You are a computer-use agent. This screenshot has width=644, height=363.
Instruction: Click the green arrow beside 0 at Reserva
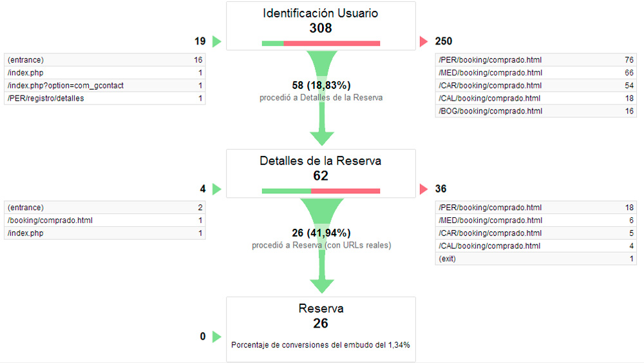[217, 337]
